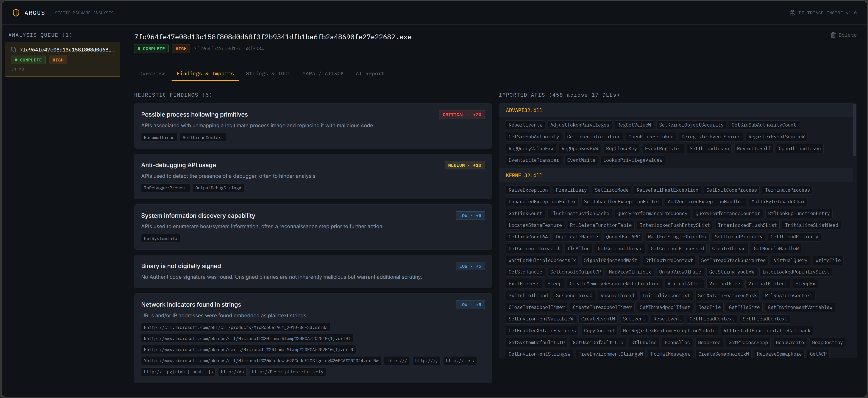Image resolution: width=868 pixels, height=398 pixels.
Task: Click the file icon in analysis queue
Action: (13, 50)
